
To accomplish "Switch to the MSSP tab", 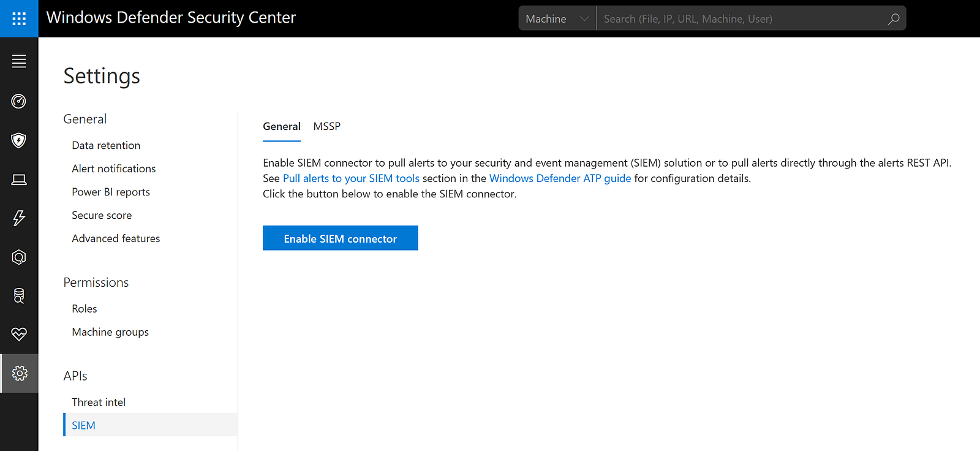I will click(326, 126).
